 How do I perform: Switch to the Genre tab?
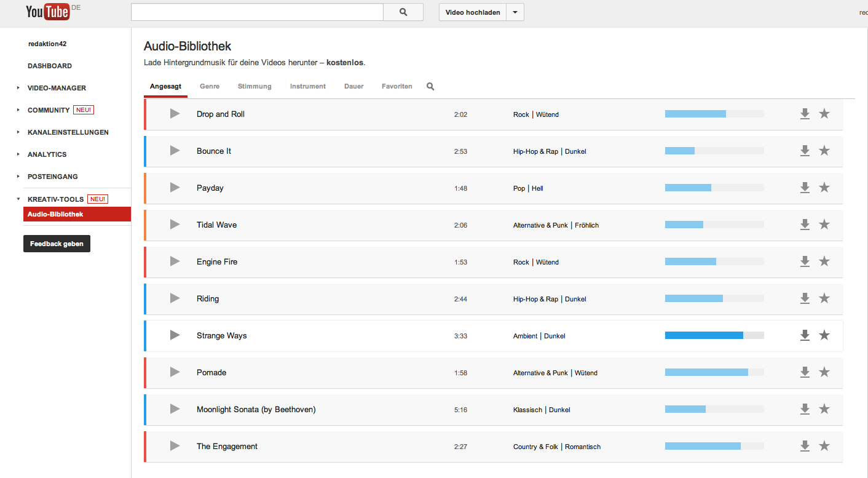210,87
